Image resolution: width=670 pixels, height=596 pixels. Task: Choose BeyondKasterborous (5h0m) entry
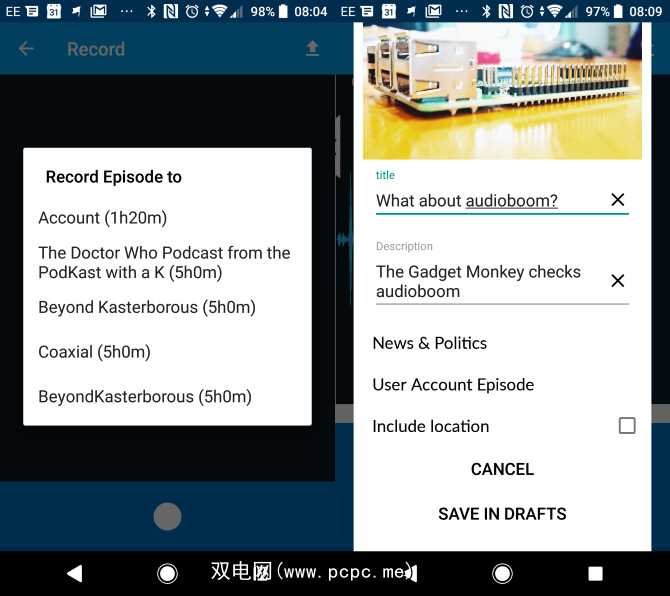tap(145, 396)
